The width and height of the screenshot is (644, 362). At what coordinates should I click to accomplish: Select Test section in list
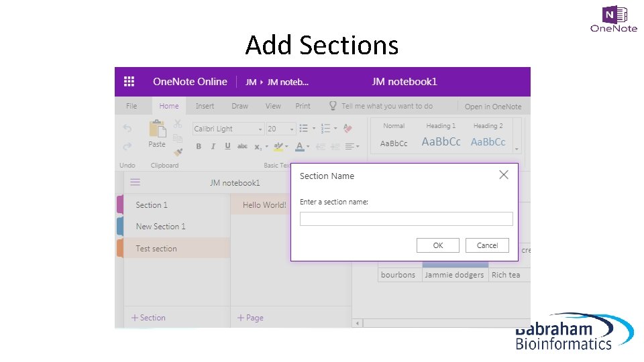(x=176, y=248)
